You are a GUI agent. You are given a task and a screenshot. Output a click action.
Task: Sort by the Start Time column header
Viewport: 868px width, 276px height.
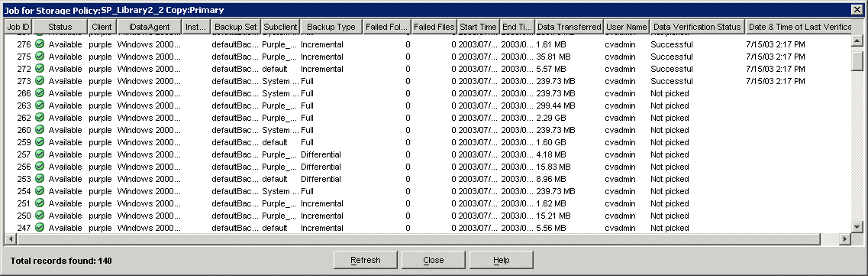click(x=479, y=27)
